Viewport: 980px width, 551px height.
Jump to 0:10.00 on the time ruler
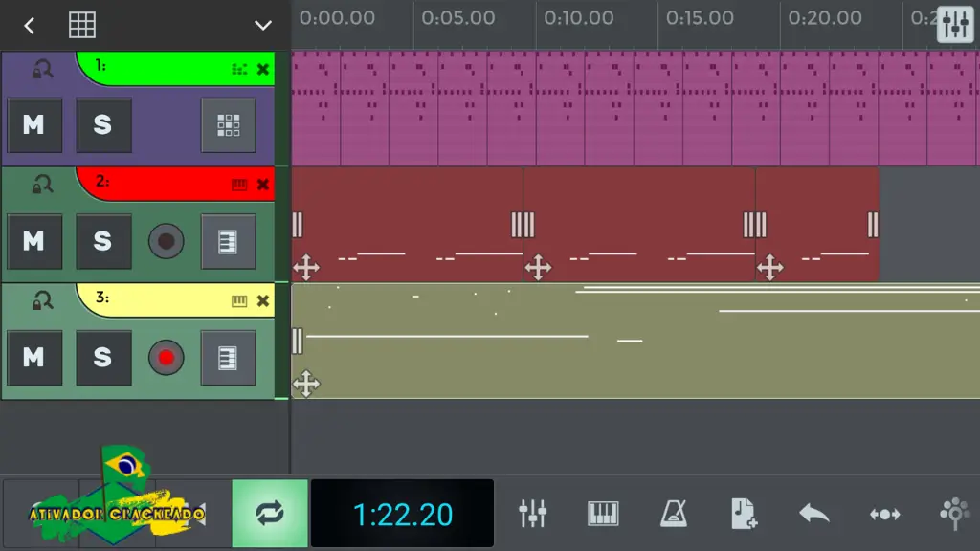click(579, 17)
